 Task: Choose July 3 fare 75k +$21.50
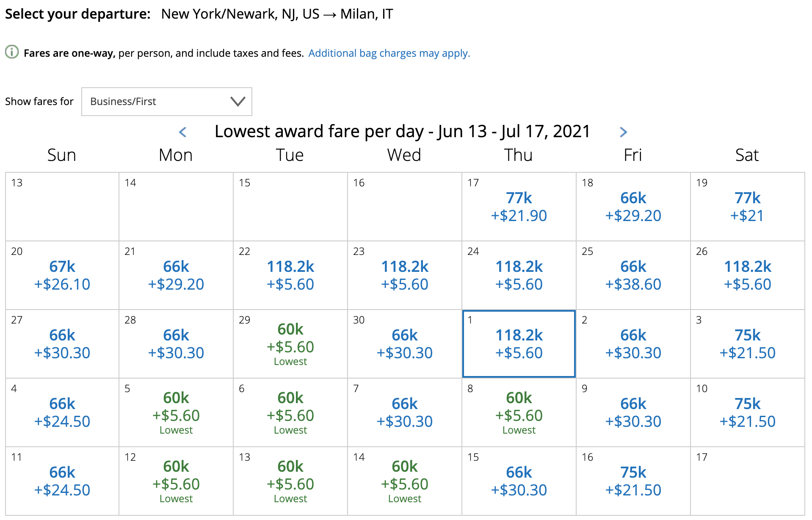click(747, 344)
